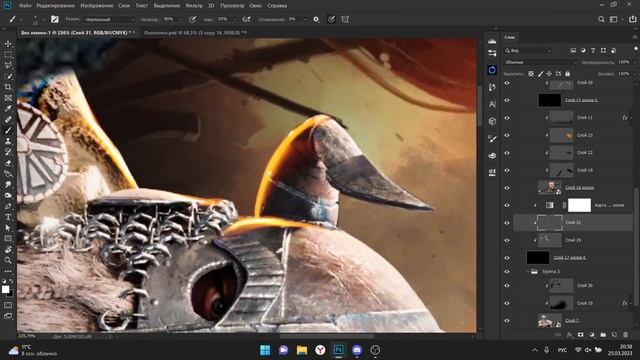Open the Color panel circle icon

pyautogui.click(x=492, y=70)
